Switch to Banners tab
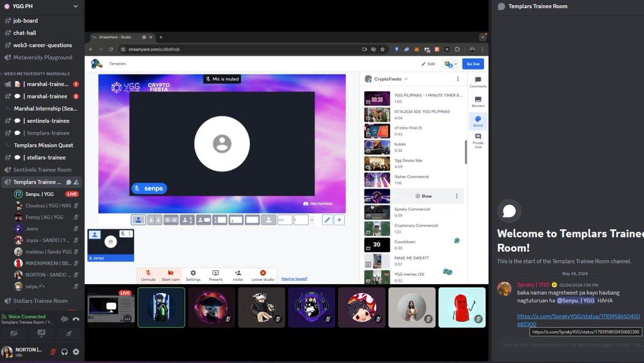This screenshot has height=363, width=644. pyautogui.click(x=478, y=101)
